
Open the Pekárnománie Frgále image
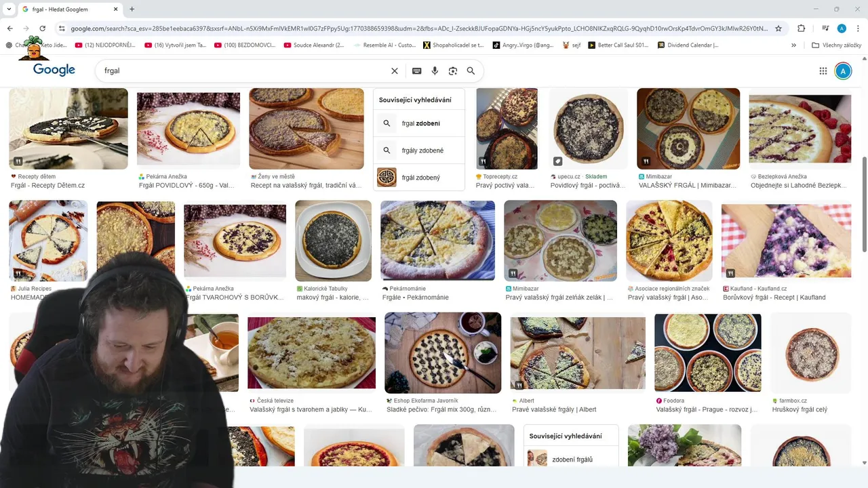tap(437, 241)
